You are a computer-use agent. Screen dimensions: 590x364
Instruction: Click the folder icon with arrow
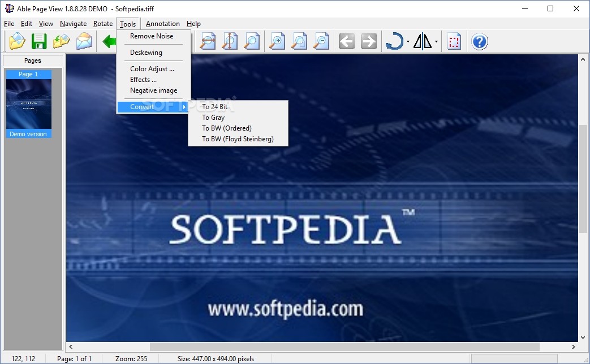coord(61,41)
